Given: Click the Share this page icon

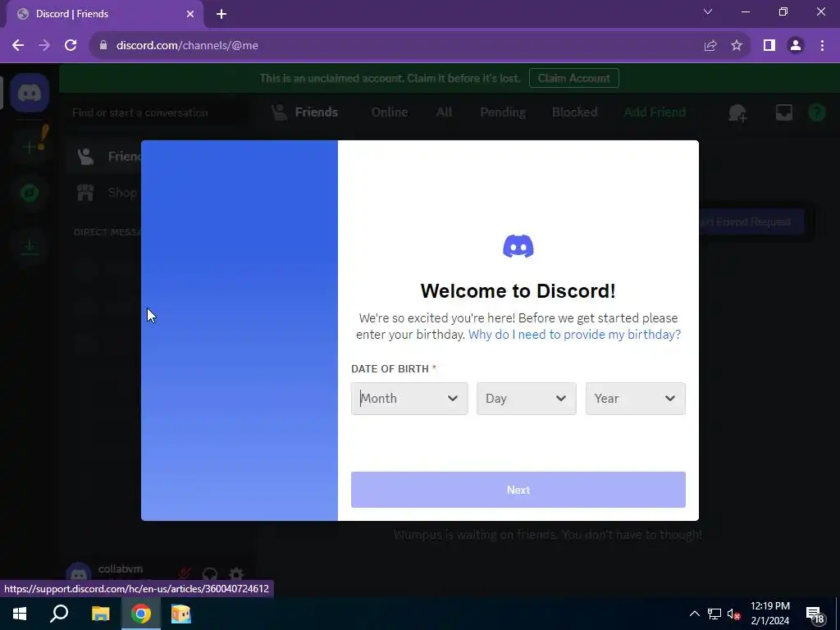Looking at the screenshot, I should (710, 46).
